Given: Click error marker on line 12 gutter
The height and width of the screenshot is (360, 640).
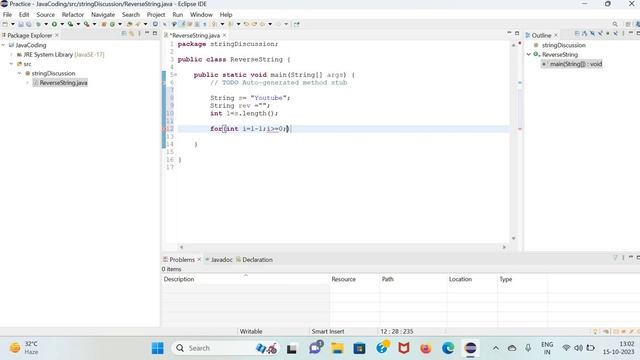Looking at the screenshot, I should [165, 129].
